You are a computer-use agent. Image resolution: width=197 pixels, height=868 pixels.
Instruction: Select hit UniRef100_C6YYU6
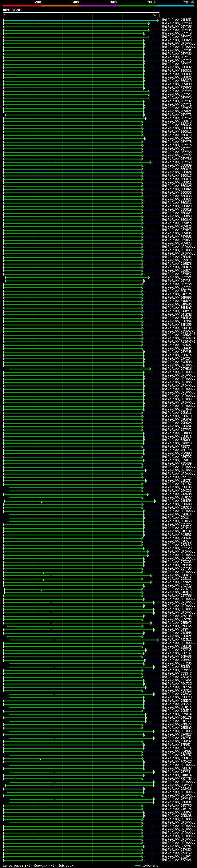(x=177, y=26)
